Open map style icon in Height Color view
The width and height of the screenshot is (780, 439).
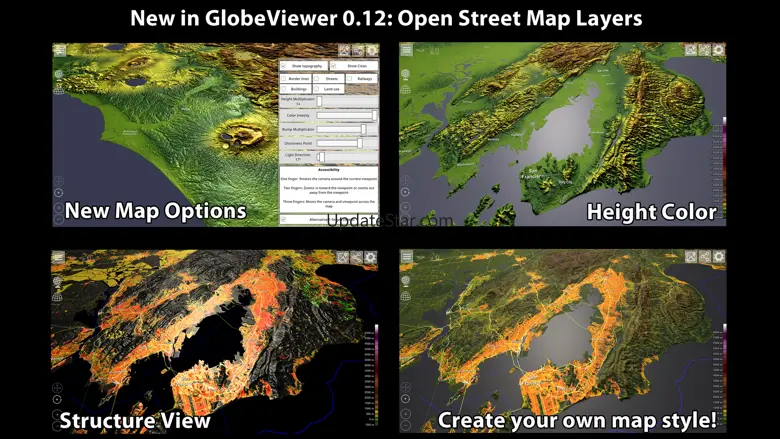pos(691,50)
